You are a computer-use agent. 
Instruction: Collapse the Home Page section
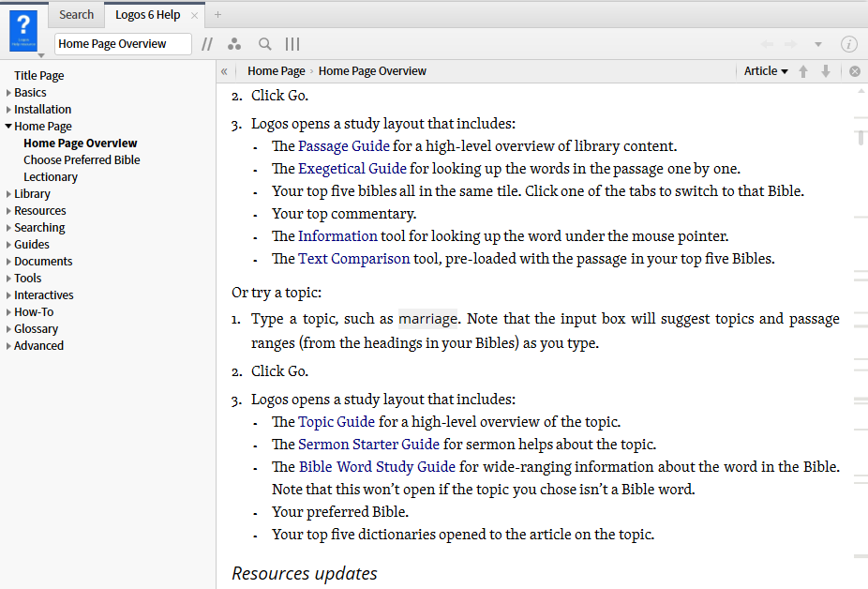point(8,127)
